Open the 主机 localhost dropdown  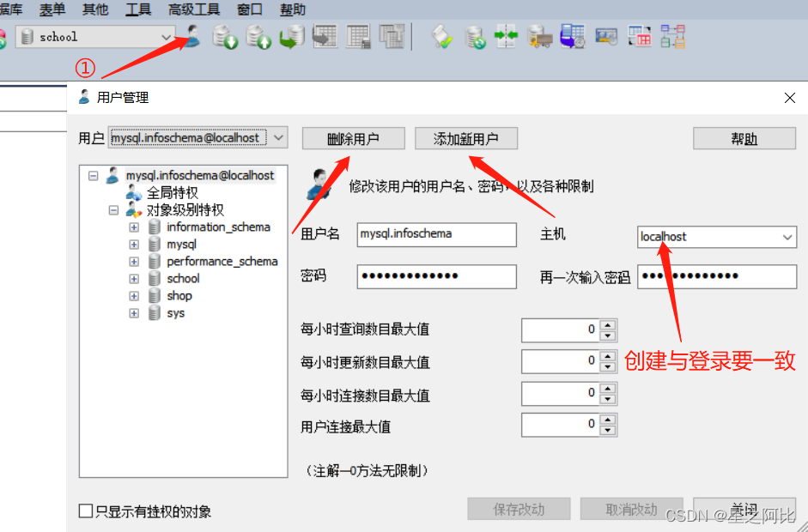[787, 238]
